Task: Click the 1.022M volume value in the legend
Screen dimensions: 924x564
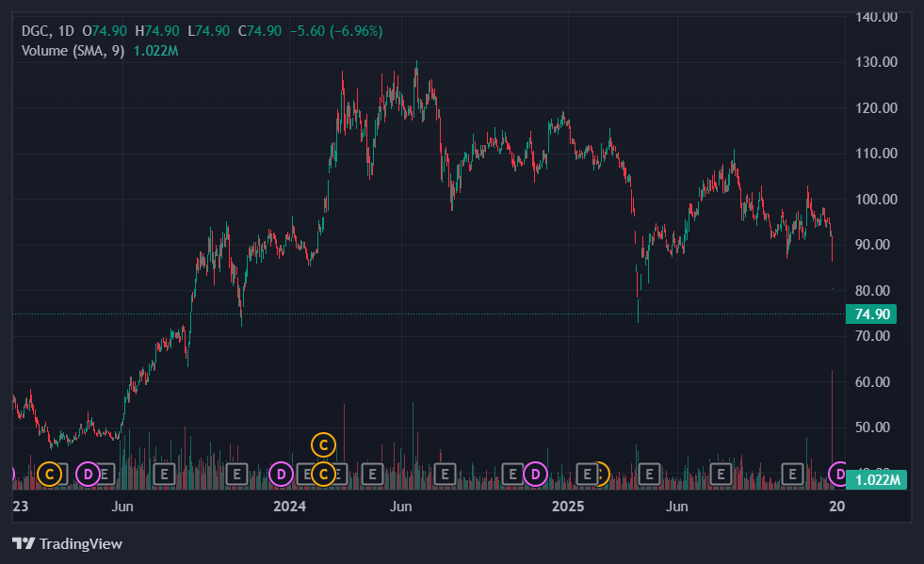Action: point(155,51)
